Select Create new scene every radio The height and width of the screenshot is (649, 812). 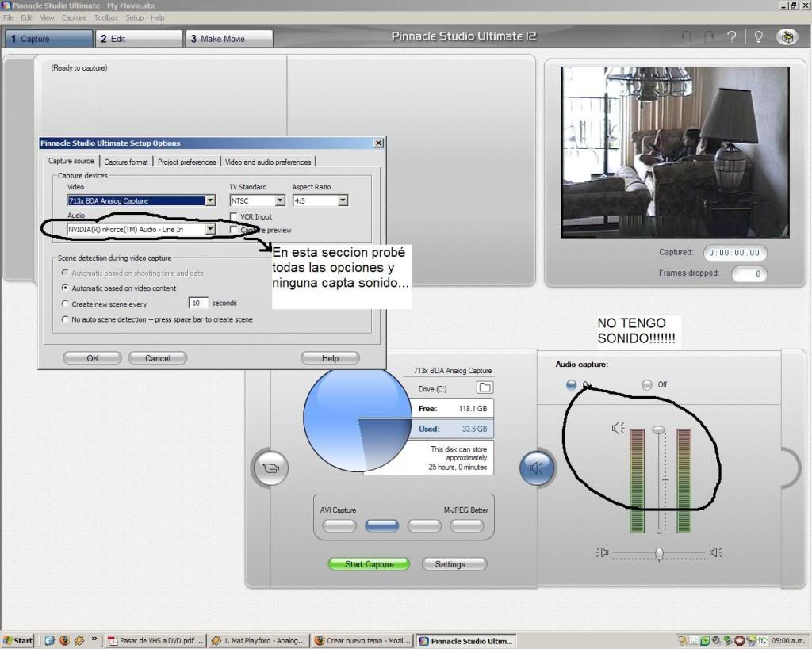65,304
